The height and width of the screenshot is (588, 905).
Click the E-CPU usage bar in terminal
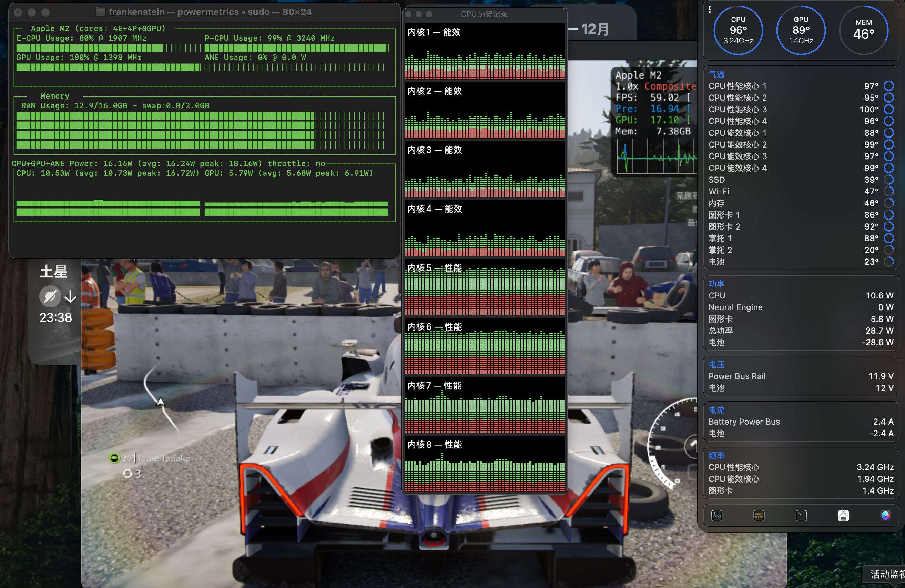click(x=109, y=48)
